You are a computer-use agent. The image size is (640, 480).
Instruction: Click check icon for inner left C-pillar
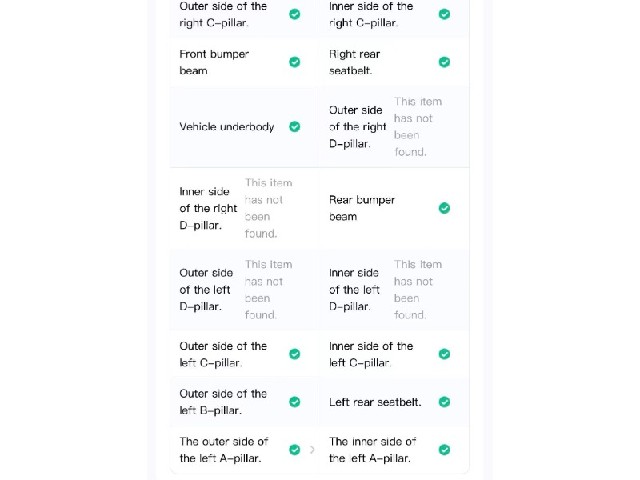tap(444, 354)
